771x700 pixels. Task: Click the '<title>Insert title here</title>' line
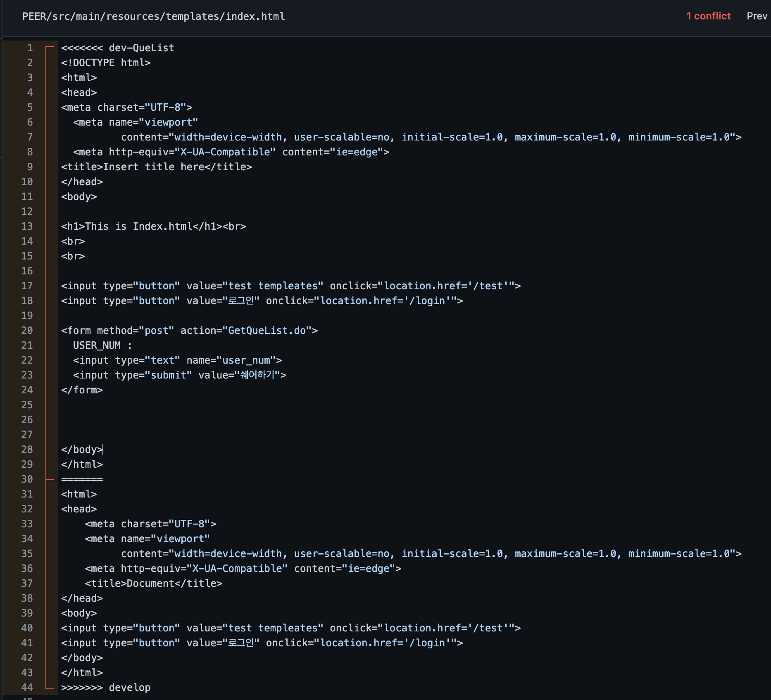[157, 167]
